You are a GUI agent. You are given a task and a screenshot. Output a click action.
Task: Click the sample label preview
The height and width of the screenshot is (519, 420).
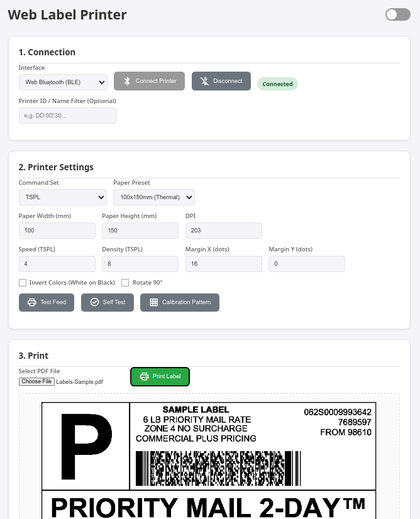click(209, 459)
